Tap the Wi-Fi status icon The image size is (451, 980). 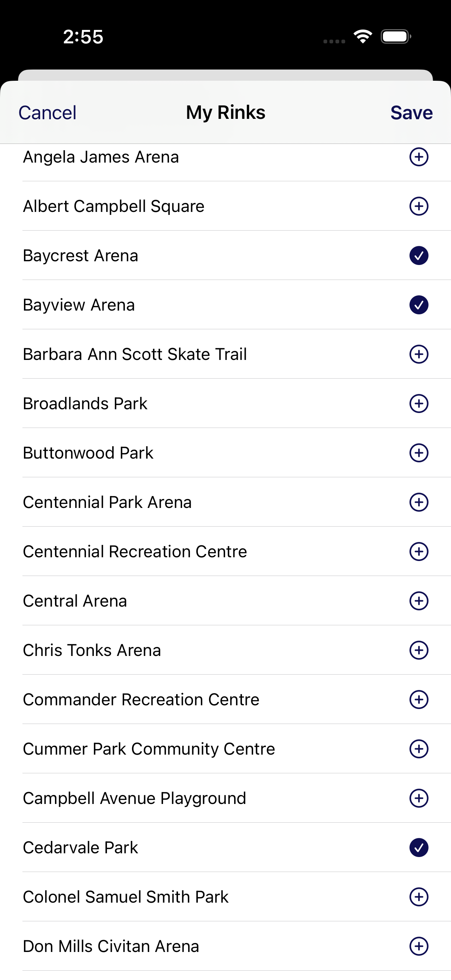point(363,37)
